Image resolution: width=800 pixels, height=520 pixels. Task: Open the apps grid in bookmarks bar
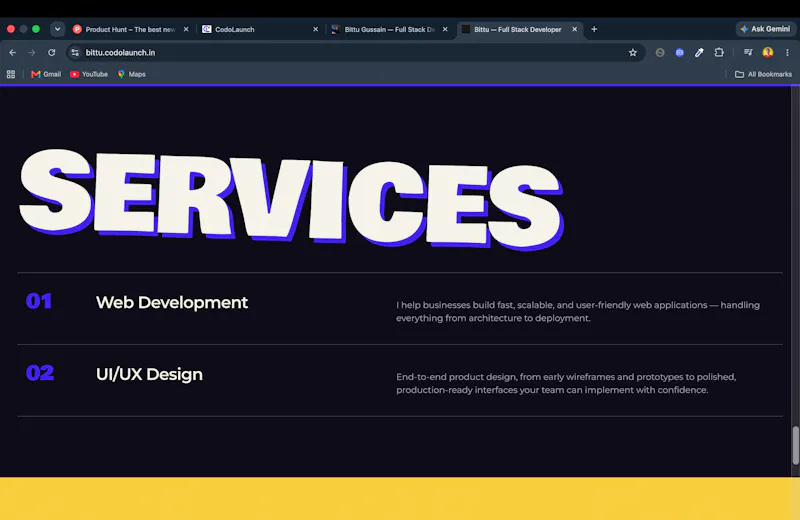coord(11,75)
